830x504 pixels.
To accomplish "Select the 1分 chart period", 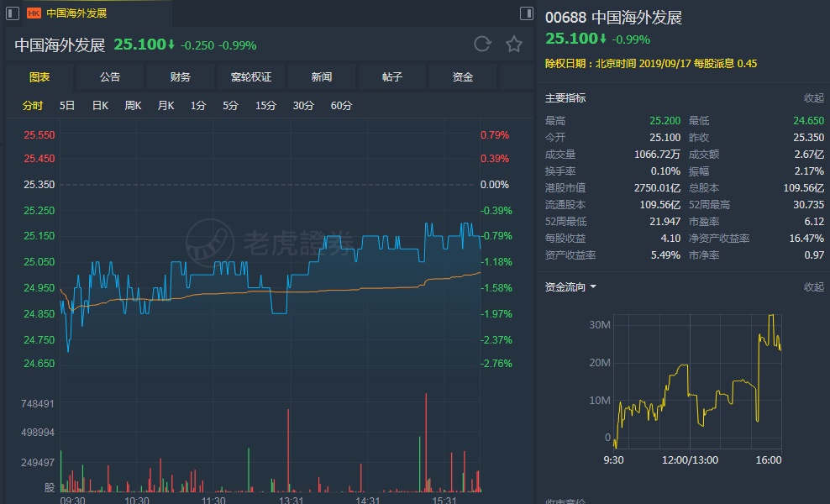I will click(x=198, y=105).
